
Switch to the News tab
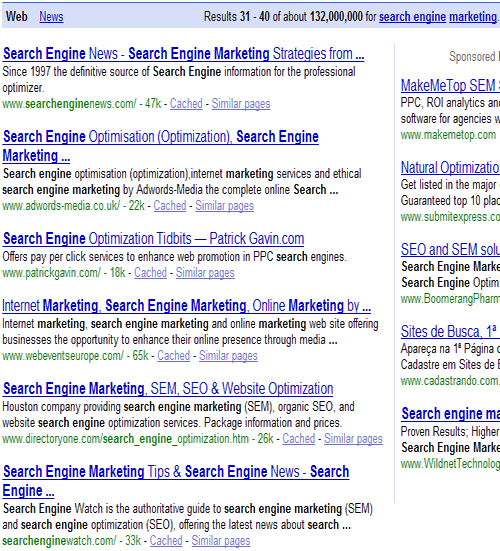point(51,17)
